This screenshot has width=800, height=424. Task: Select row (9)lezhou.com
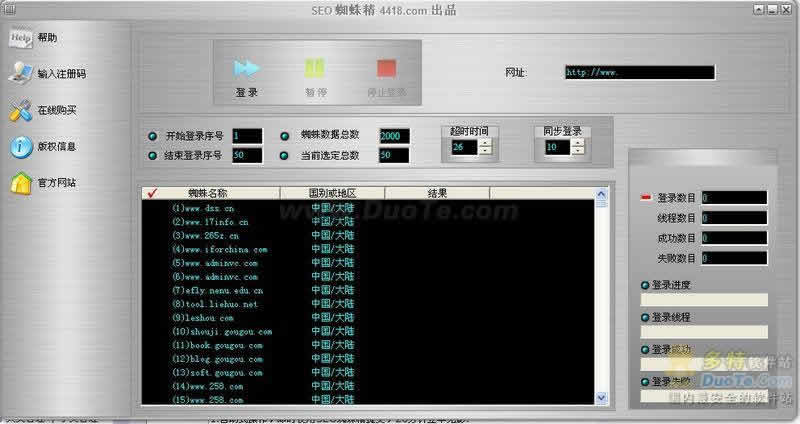(x=368, y=318)
